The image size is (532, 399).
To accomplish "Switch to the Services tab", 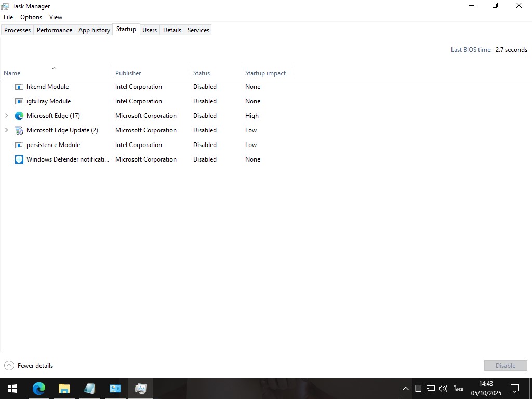I will 198,30.
